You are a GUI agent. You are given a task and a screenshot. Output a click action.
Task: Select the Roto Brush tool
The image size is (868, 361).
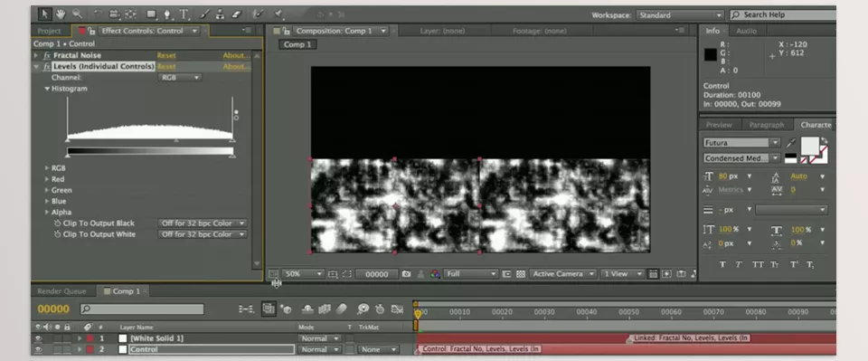click(x=258, y=14)
